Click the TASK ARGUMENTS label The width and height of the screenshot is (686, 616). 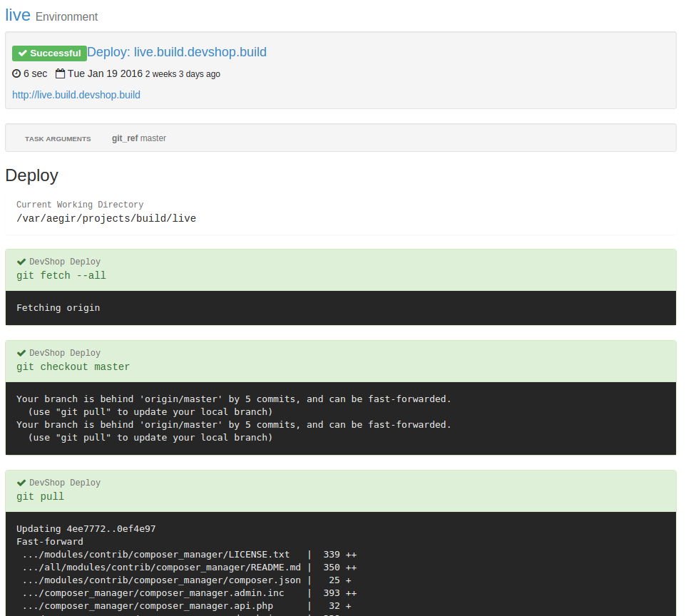(x=58, y=139)
